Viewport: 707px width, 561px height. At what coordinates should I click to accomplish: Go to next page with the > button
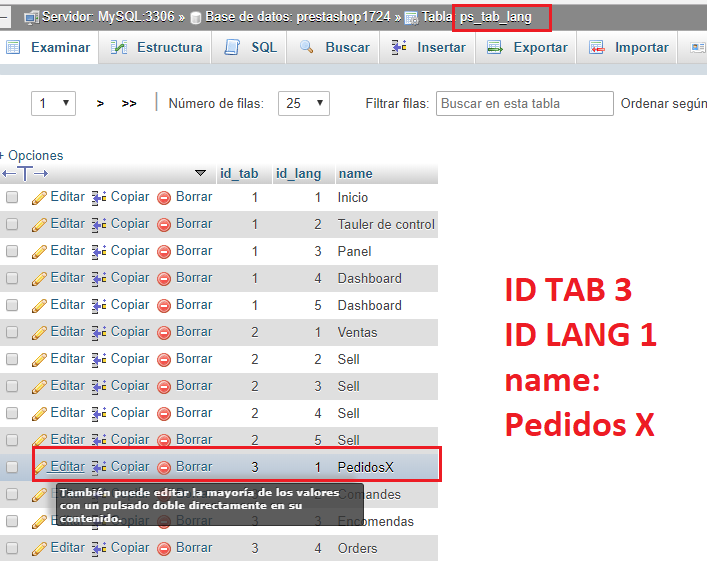(x=100, y=104)
